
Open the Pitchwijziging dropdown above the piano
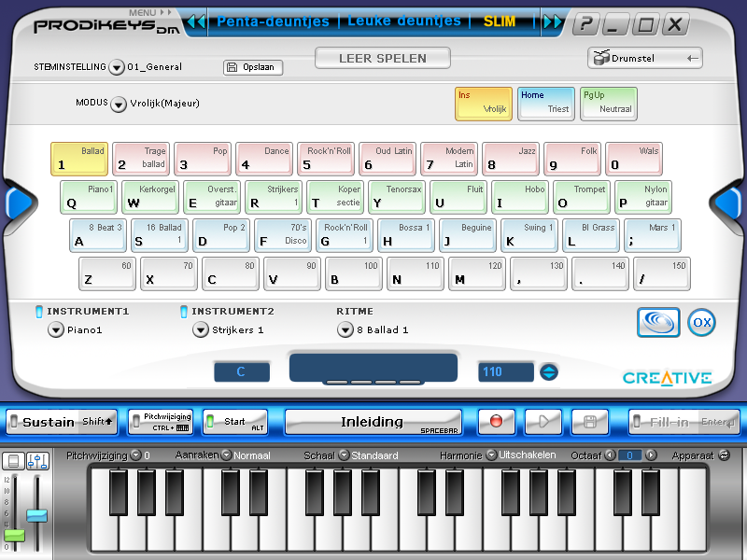pos(136,455)
